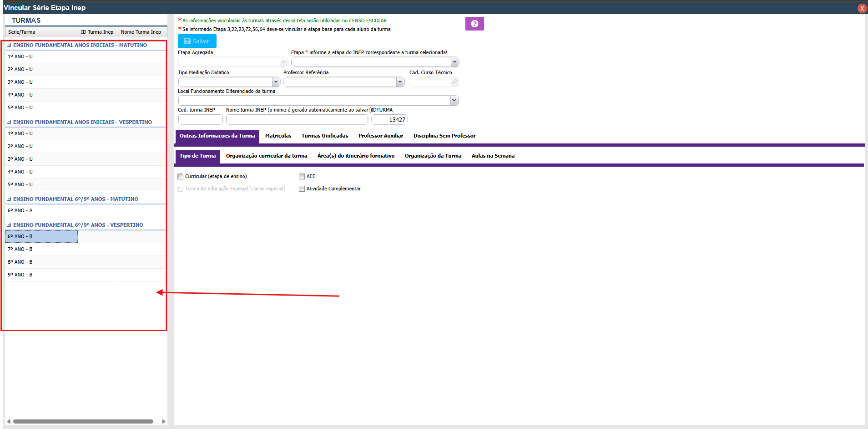This screenshot has height=429, width=868.
Task: Open the Etapa dropdown list
Action: point(454,62)
